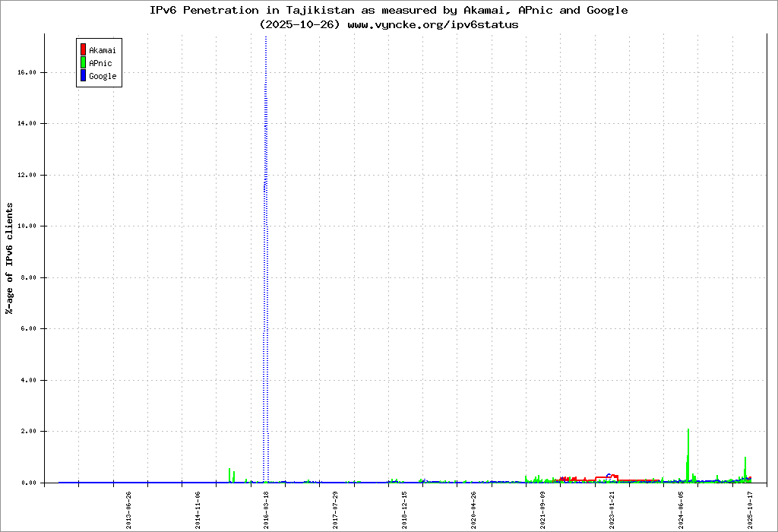The height and width of the screenshot is (532, 778).
Task: Click the red Akamai legend swatch
Action: tap(83, 50)
